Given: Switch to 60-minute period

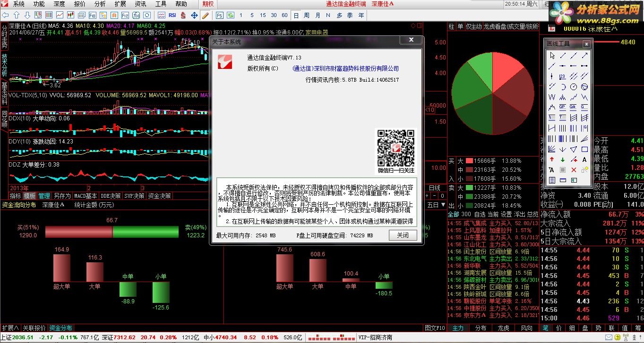Looking at the screenshot, I should click(284, 15).
